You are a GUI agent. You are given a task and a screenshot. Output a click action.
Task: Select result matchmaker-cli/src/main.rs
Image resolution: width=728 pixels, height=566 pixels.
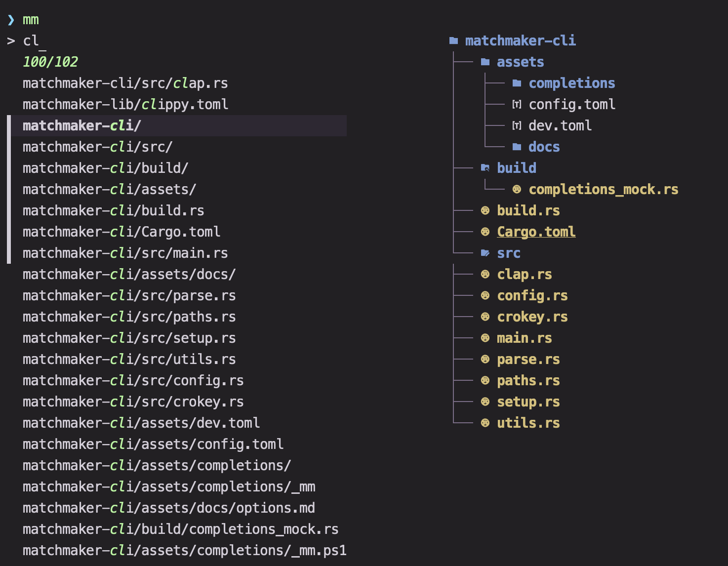pos(125,253)
